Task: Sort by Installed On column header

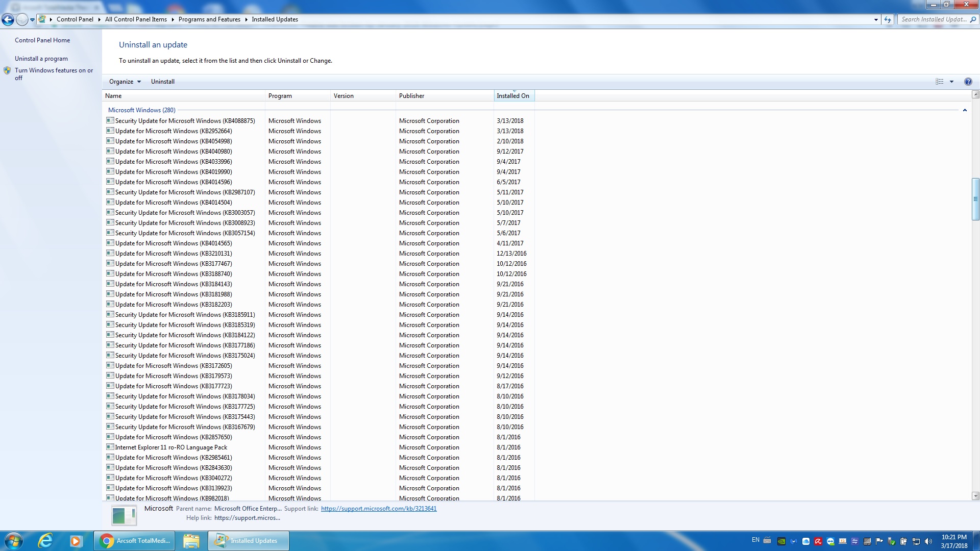Action: click(513, 96)
